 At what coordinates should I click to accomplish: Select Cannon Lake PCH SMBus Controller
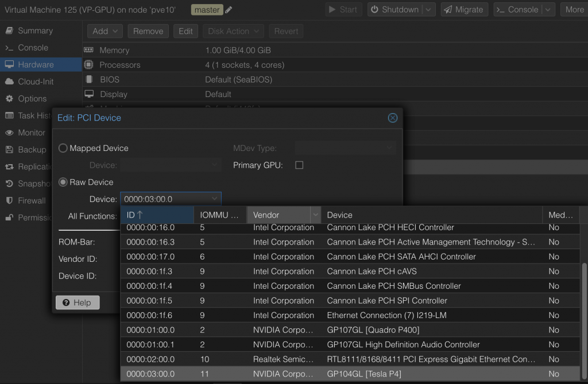pos(350,286)
